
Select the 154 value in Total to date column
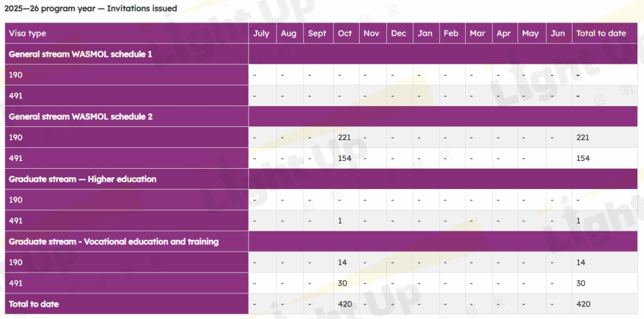point(583,159)
